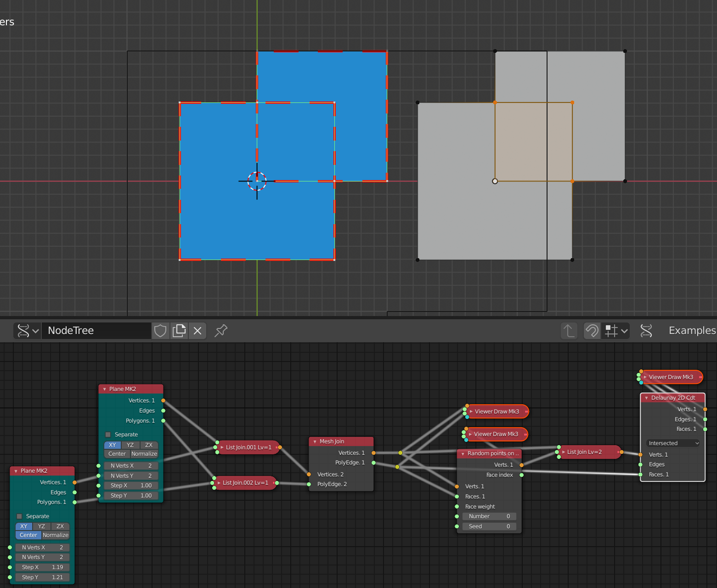The height and width of the screenshot is (588, 717).
Task: Select ZX direction on upper Plane MK2
Action: [149, 445]
